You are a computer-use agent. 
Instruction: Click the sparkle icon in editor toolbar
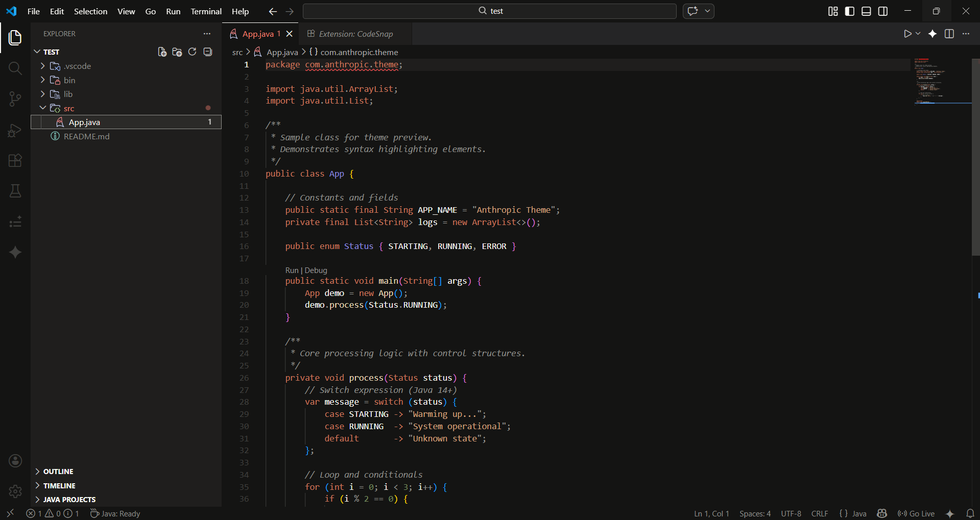tap(933, 34)
